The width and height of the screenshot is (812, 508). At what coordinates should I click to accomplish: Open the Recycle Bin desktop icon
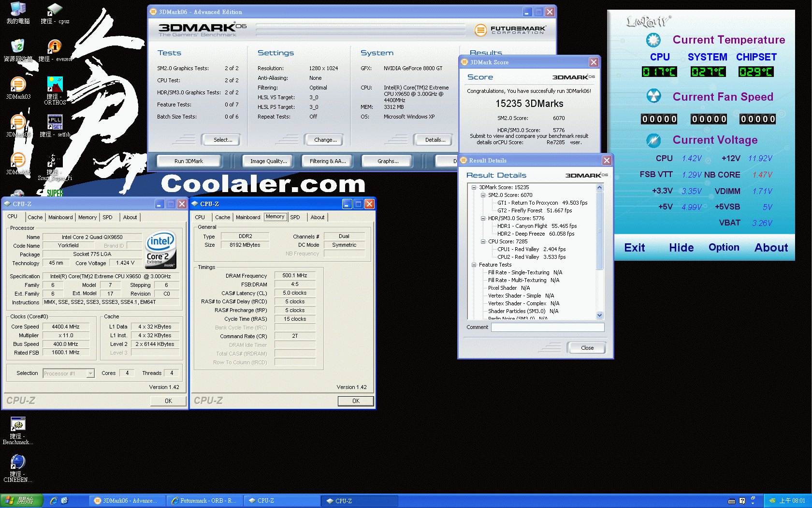[x=18, y=50]
